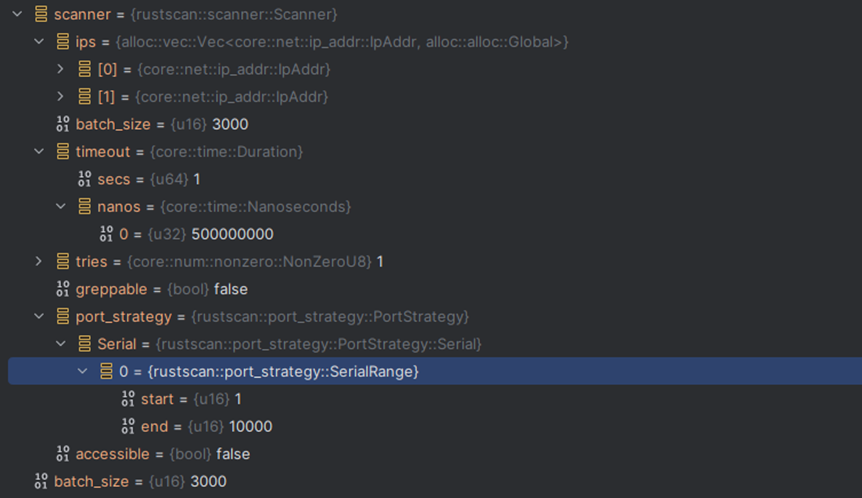Click the binary icon beside greppable
The image size is (862, 498).
tap(63, 289)
